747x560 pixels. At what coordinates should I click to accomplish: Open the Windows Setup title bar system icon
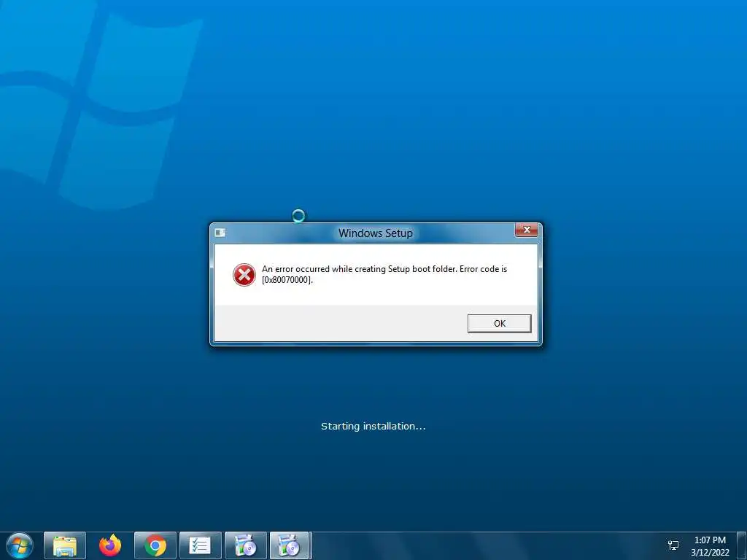(x=220, y=233)
